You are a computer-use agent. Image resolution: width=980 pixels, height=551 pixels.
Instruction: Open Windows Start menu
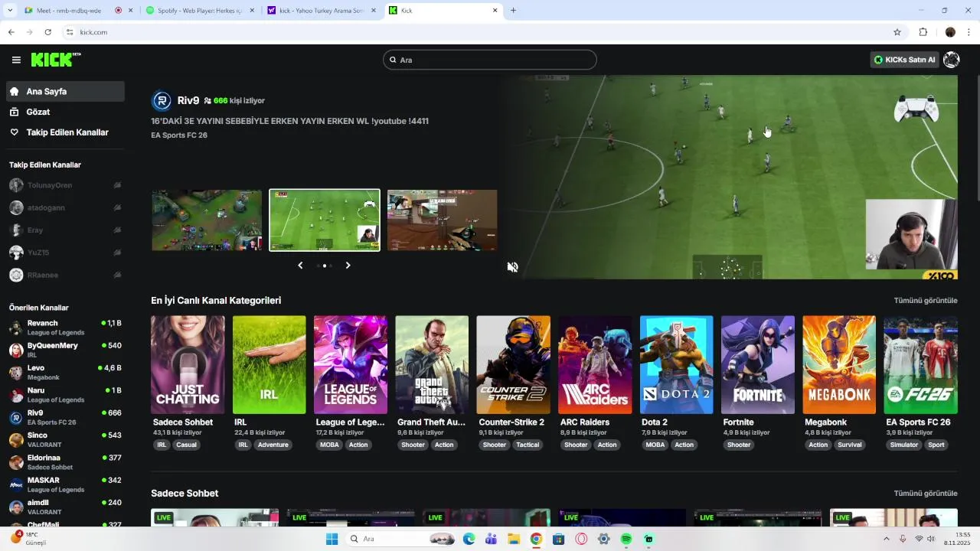click(x=332, y=539)
